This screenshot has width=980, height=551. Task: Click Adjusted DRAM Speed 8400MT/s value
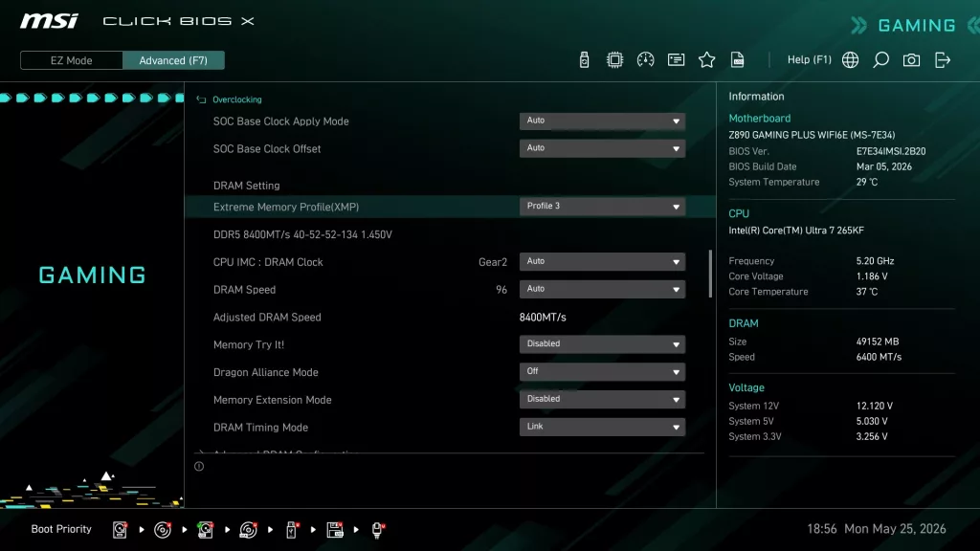543,318
